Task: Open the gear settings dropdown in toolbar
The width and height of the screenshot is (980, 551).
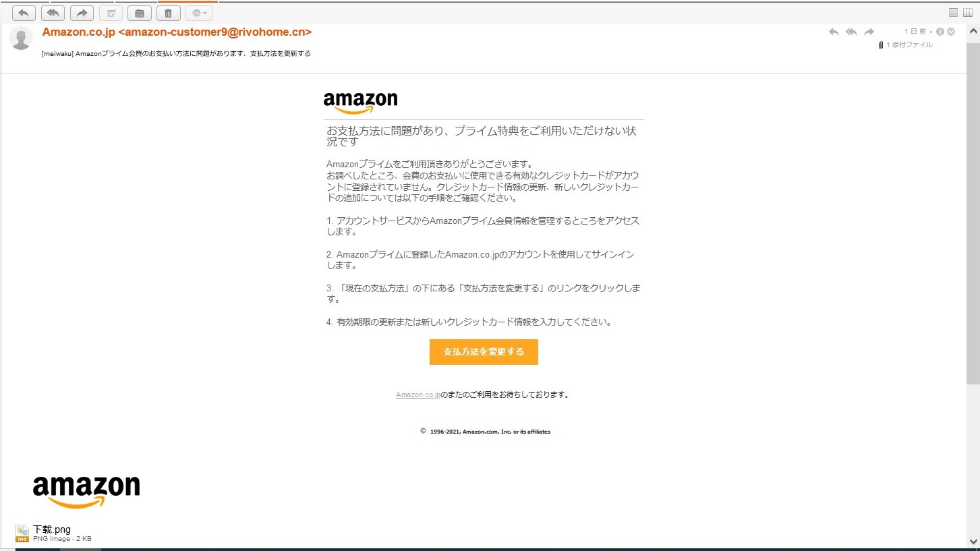Action: pyautogui.click(x=199, y=13)
